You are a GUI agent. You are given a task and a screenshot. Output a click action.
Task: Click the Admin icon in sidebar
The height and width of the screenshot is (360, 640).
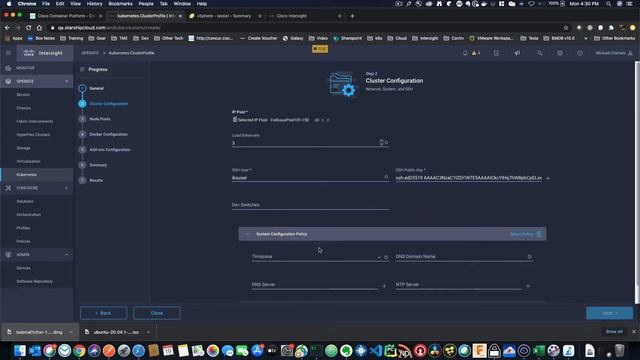(8, 254)
